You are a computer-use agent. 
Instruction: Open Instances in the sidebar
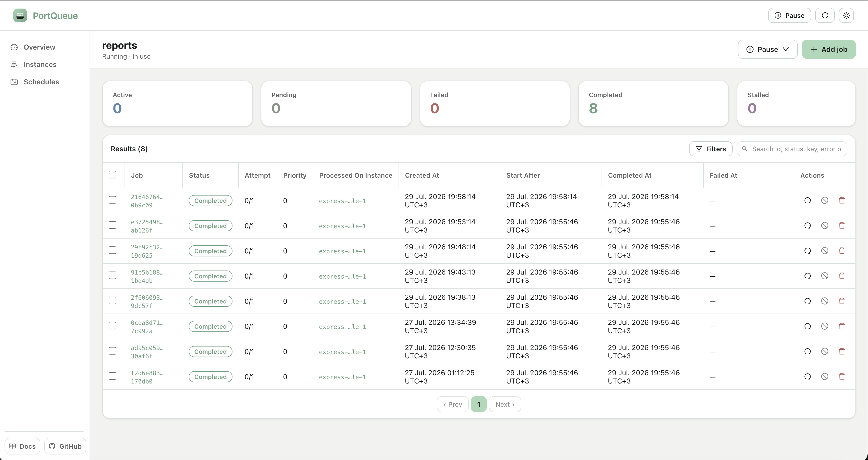tap(40, 64)
